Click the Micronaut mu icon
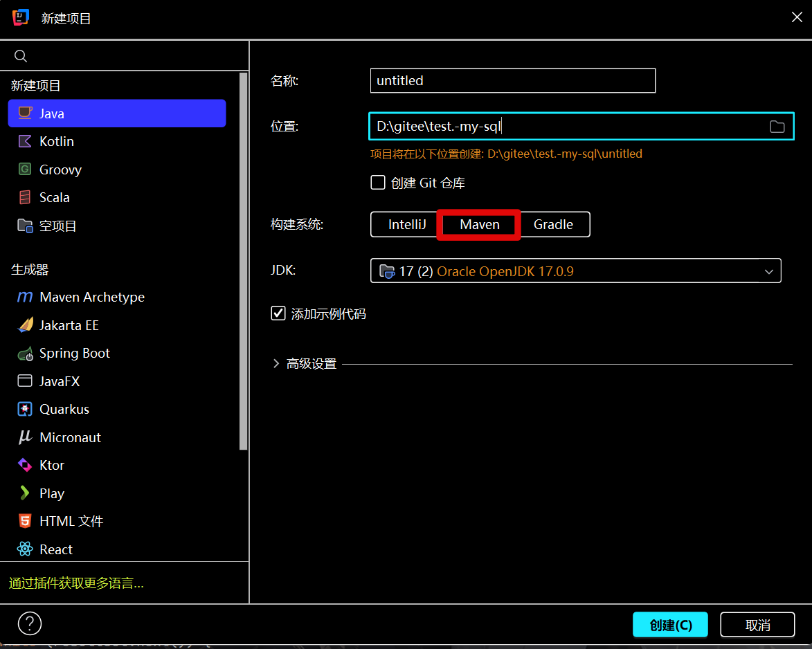 coord(25,437)
